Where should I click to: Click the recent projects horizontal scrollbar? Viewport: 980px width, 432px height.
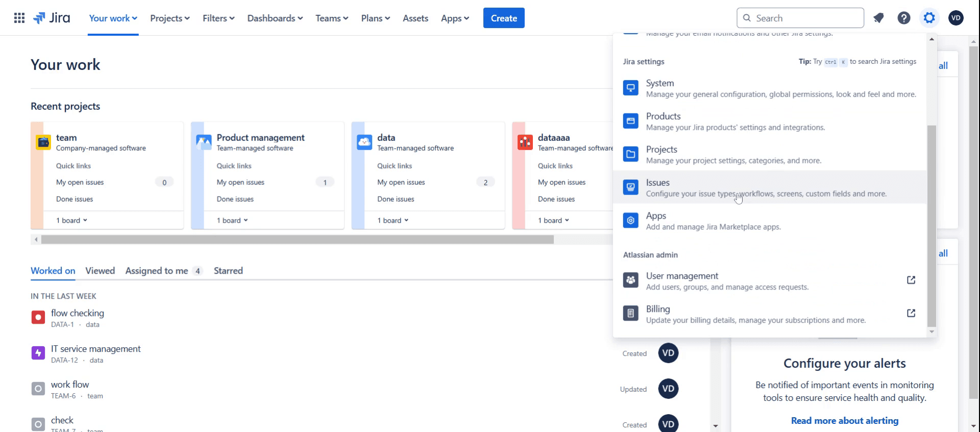[298, 239]
